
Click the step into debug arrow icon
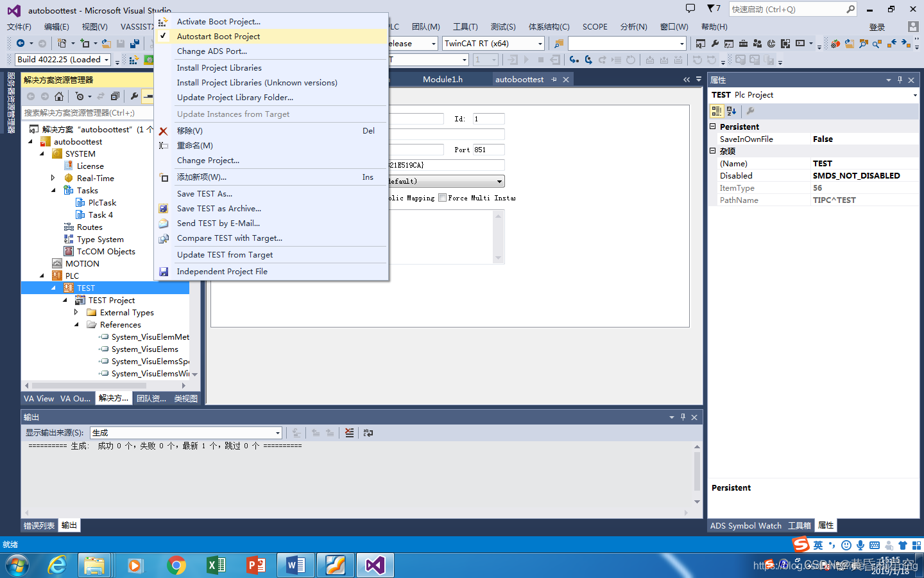click(x=574, y=60)
